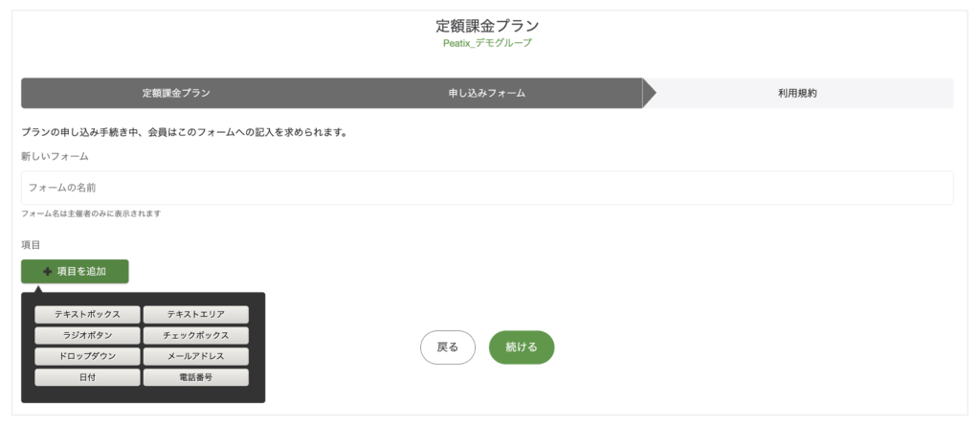Open the Peatix_デモグループ link
980x426 pixels.
(487, 43)
